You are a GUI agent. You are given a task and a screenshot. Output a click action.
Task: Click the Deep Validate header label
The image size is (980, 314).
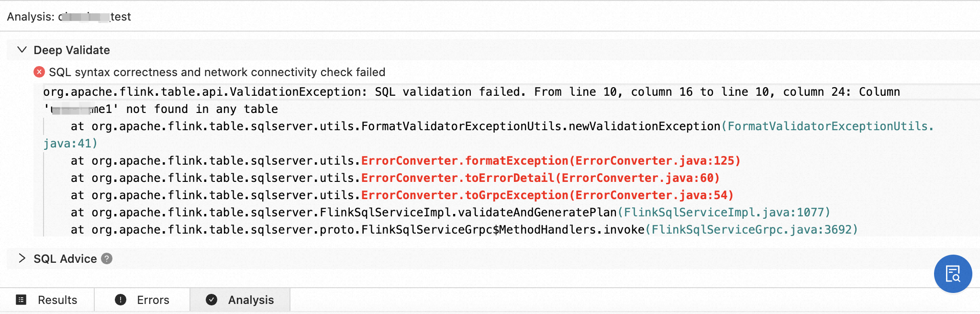click(72, 50)
